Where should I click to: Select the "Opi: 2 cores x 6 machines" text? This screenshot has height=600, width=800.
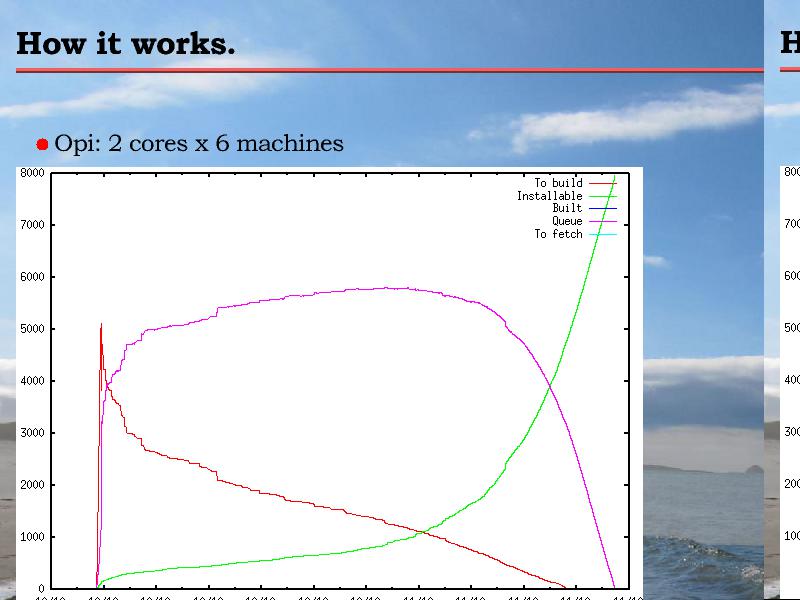pyautogui.click(x=199, y=144)
